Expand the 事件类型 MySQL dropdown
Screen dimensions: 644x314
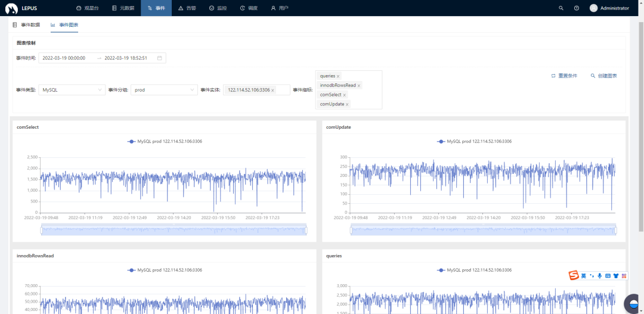click(72, 90)
